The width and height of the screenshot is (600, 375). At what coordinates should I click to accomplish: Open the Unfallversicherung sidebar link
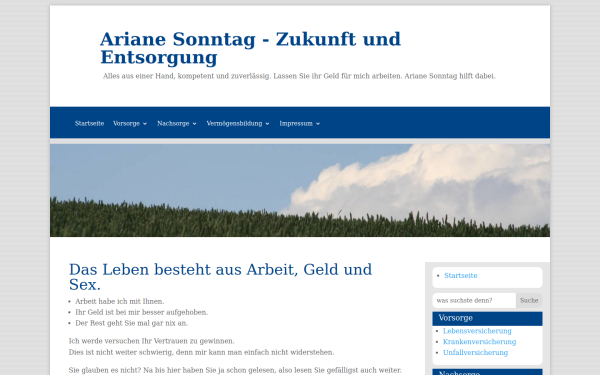pos(475,352)
